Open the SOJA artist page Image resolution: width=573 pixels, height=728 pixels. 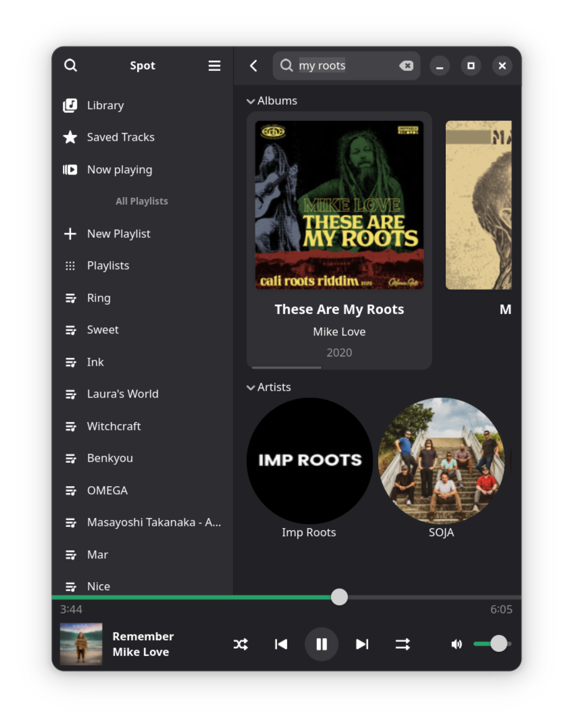(441, 461)
